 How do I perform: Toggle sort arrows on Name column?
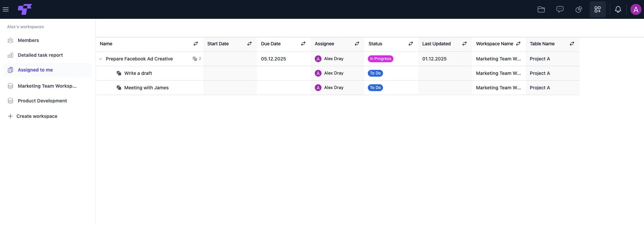pyautogui.click(x=196, y=44)
